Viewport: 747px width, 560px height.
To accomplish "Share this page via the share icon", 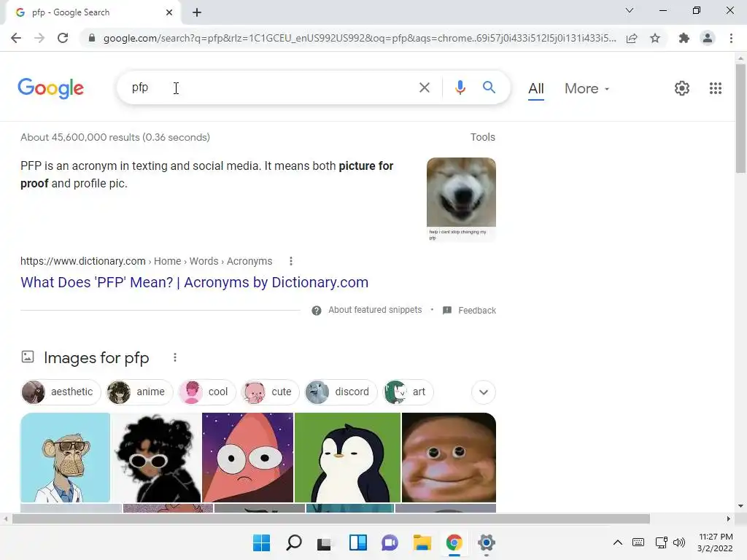I will pos(632,38).
